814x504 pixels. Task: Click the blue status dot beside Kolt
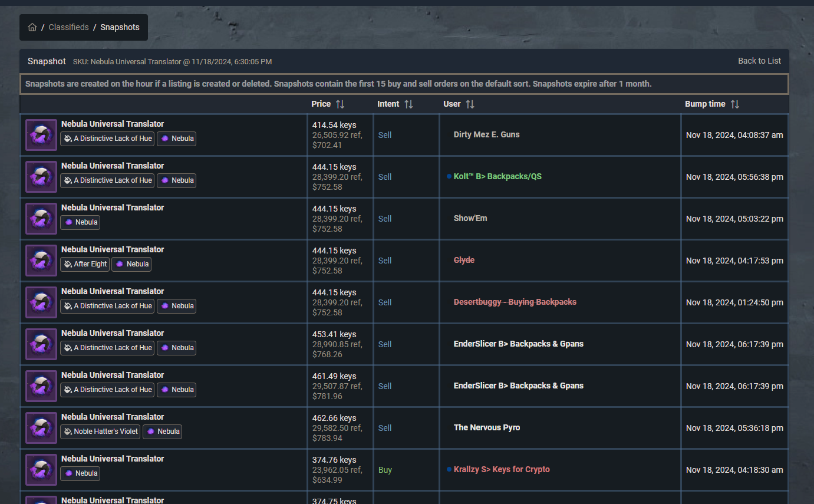(x=449, y=177)
